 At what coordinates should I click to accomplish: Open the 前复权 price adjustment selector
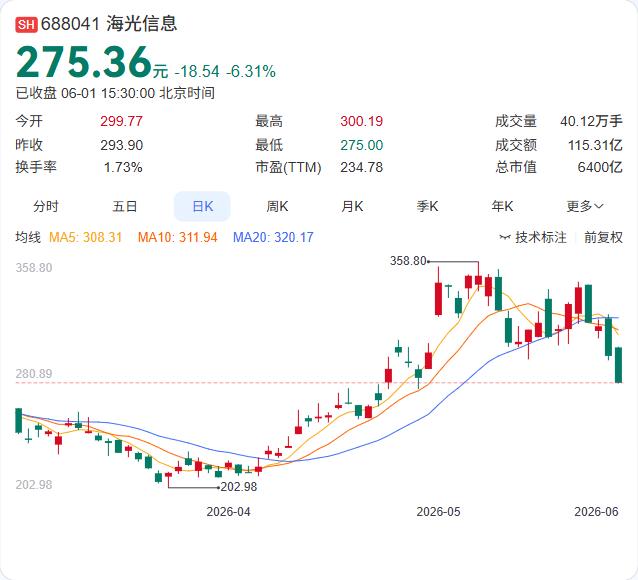pos(603,237)
